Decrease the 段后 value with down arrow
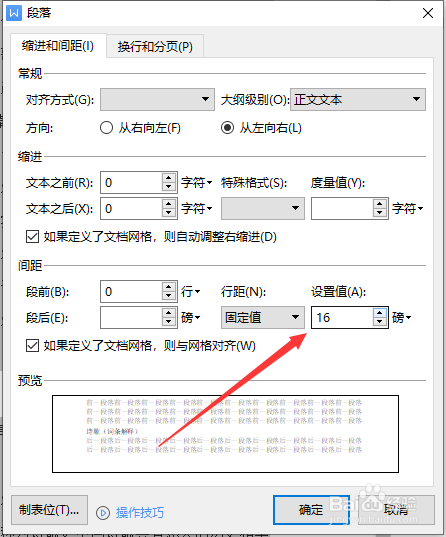This screenshot has height=537, width=446. point(169,322)
